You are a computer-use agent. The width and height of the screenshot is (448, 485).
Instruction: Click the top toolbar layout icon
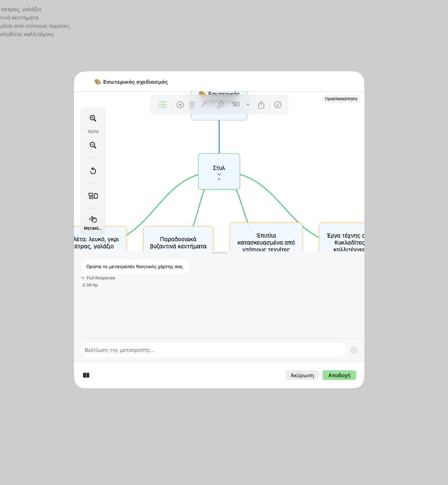[x=236, y=104]
